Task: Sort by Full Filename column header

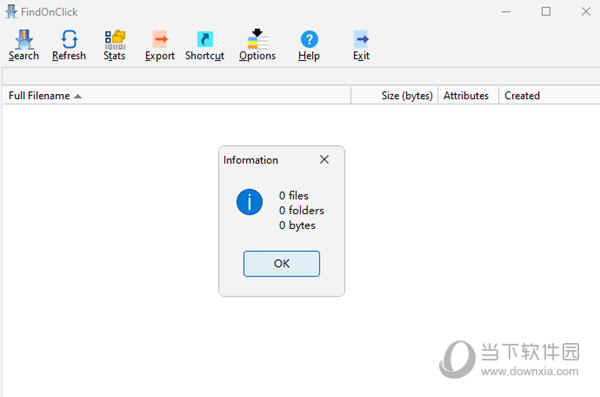Action: point(176,95)
